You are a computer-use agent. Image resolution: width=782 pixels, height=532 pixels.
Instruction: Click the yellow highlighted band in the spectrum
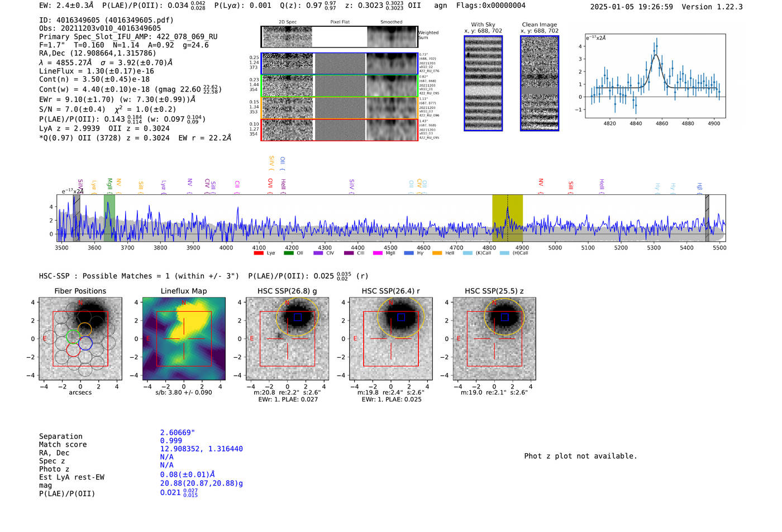tap(507, 218)
